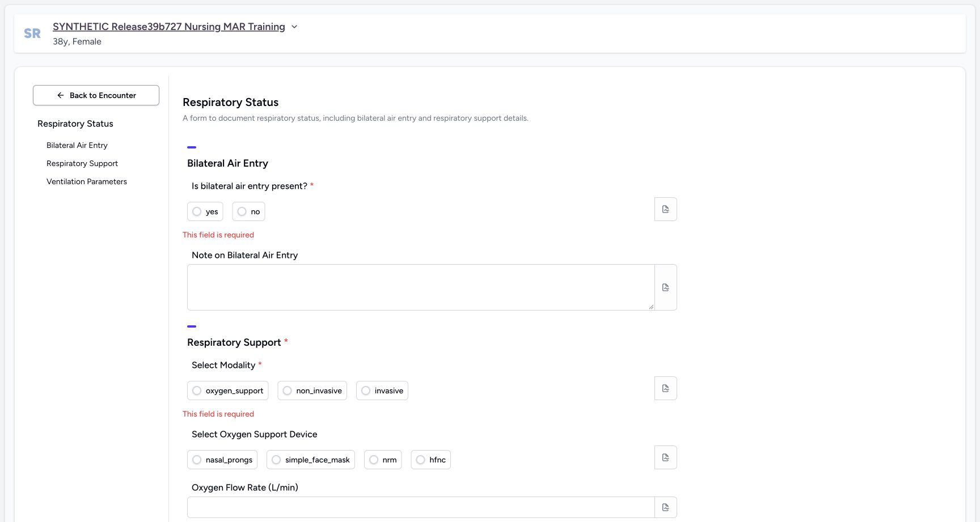Screen dimensions: 980x522
Task: Click 'This field is required' under Select Modality
Action: [x=218, y=414]
